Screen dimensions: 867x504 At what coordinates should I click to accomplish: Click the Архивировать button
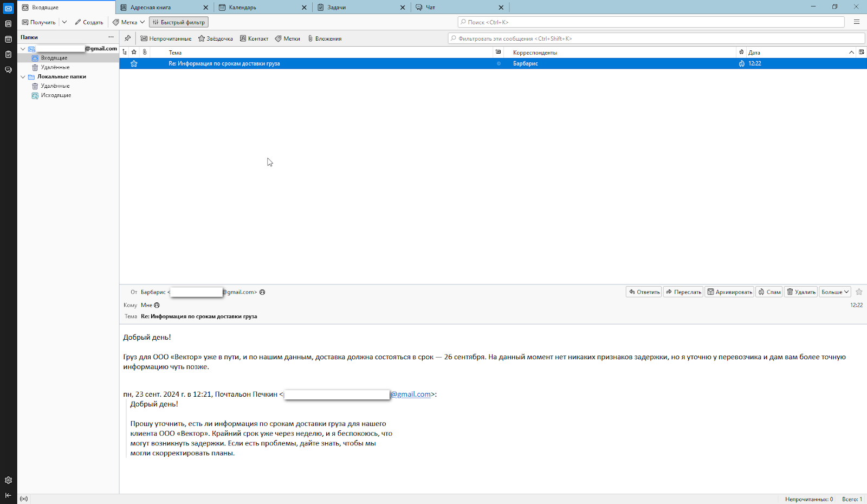[x=729, y=292]
